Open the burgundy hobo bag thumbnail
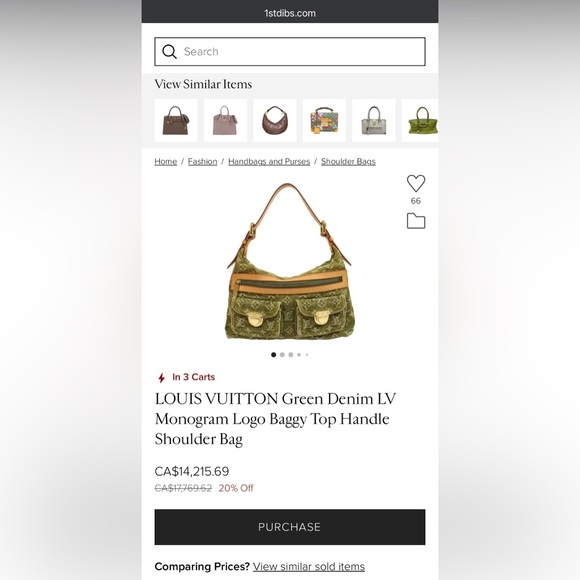 coord(275,120)
